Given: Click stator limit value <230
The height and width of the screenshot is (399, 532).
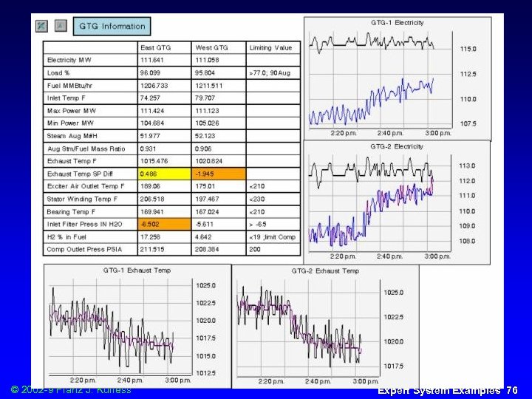Looking at the screenshot, I should pos(257,199).
